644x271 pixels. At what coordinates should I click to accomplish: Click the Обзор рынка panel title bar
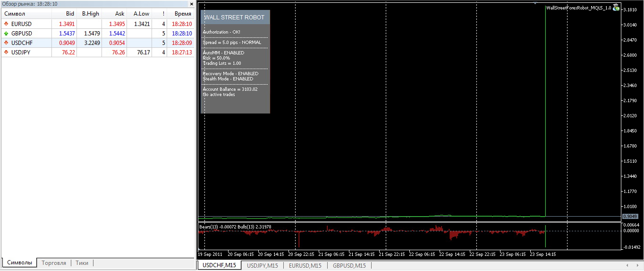(x=94, y=4)
